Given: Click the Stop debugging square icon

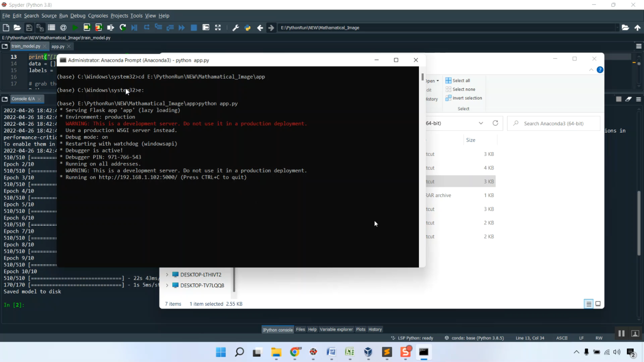Looking at the screenshot, I should pyautogui.click(x=194, y=27).
